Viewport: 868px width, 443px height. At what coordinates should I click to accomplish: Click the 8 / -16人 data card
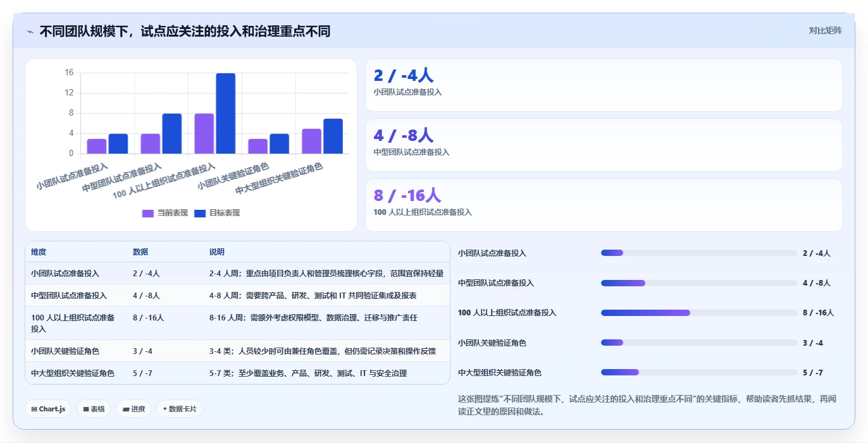pyautogui.click(x=604, y=205)
